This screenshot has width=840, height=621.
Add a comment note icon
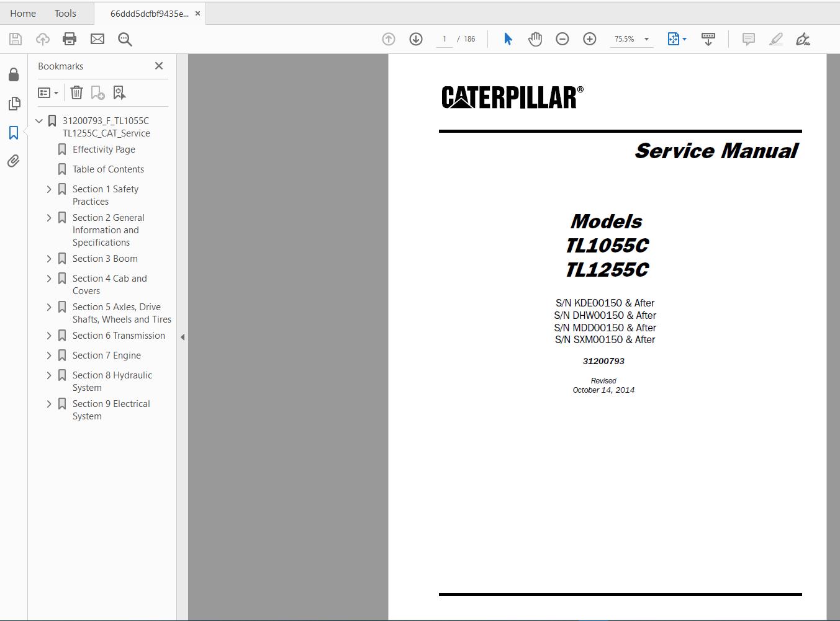point(749,39)
